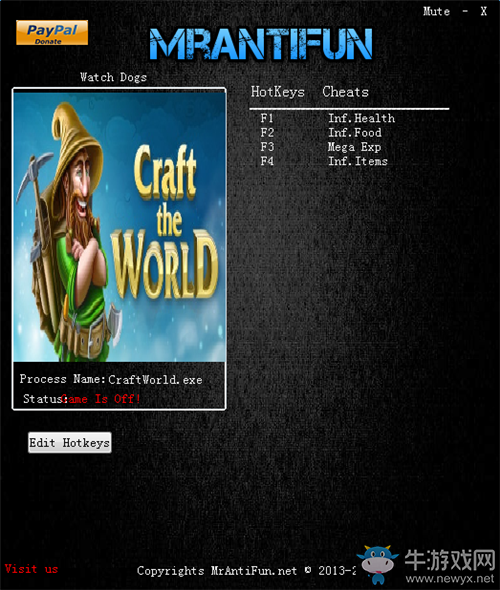
Task: Click the PayPal Donate button
Action: [x=52, y=33]
